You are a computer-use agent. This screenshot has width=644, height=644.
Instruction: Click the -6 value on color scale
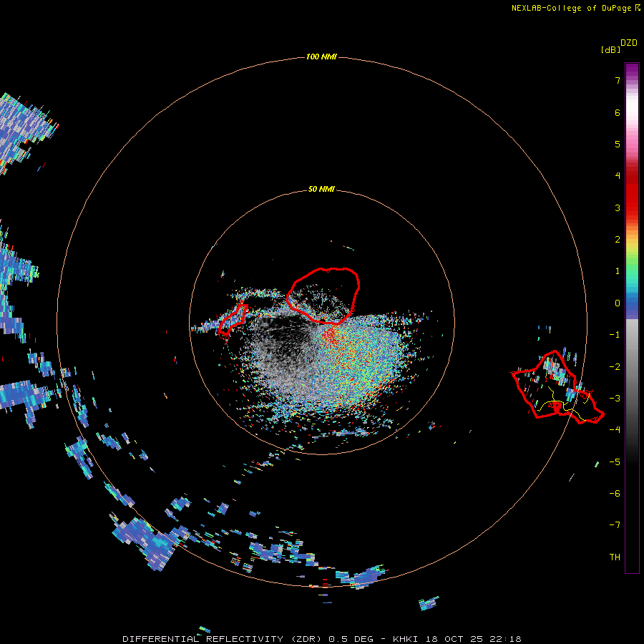click(x=615, y=494)
